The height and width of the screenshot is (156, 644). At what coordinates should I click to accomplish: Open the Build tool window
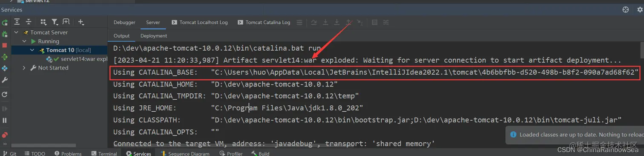260,153
